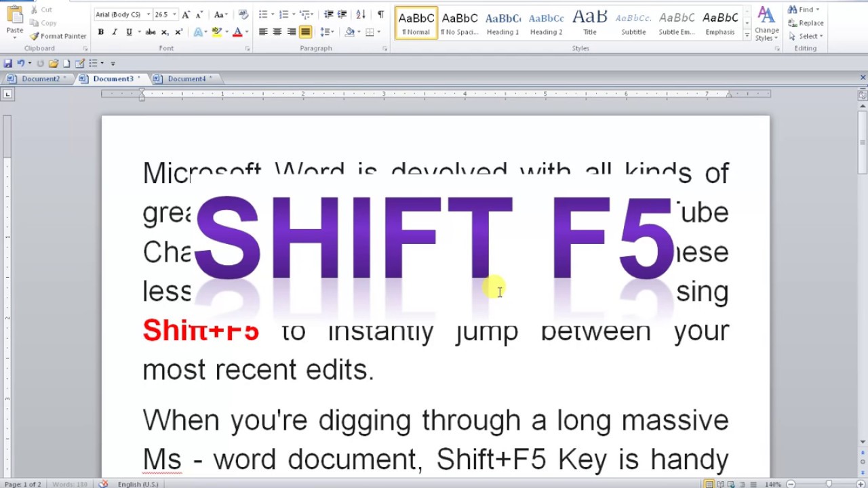868x488 pixels.
Task: Open the Font dialog launcher
Action: [247, 49]
